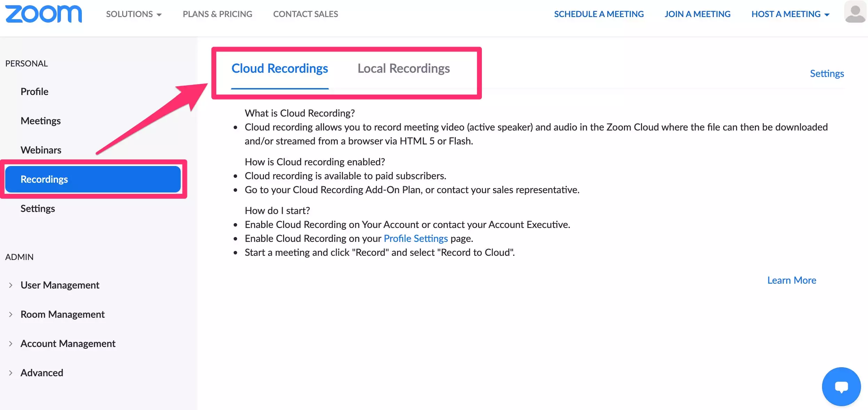Click the ADMIN section header
The height and width of the screenshot is (410, 868).
point(19,257)
